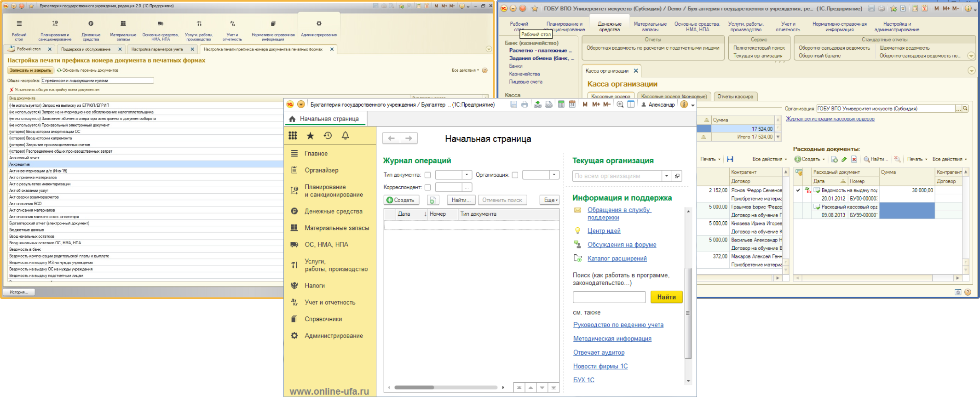Open Налоги section in the yellow sidebar
The image size is (980, 397).
(315, 286)
